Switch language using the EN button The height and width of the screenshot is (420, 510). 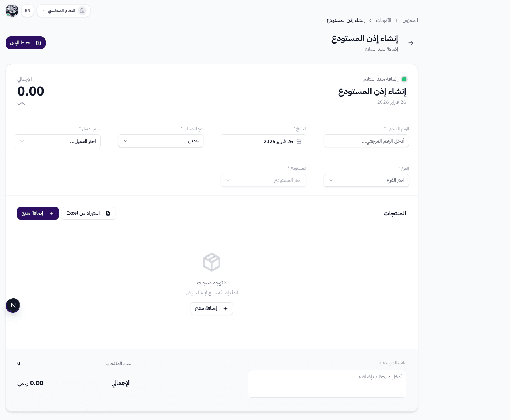[27, 11]
